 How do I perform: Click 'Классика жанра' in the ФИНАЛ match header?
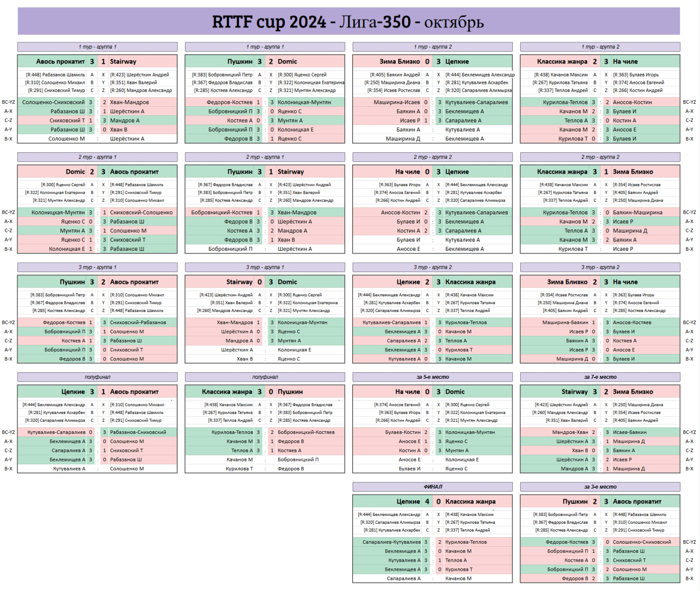(470, 502)
